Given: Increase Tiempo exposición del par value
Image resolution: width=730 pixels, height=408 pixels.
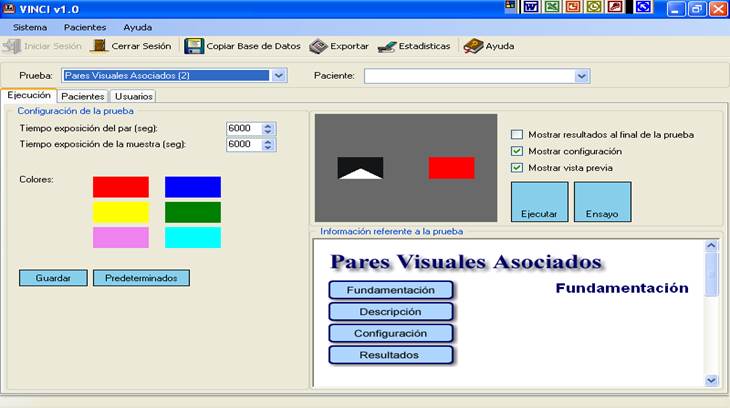Looking at the screenshot, I should (268, 125).
